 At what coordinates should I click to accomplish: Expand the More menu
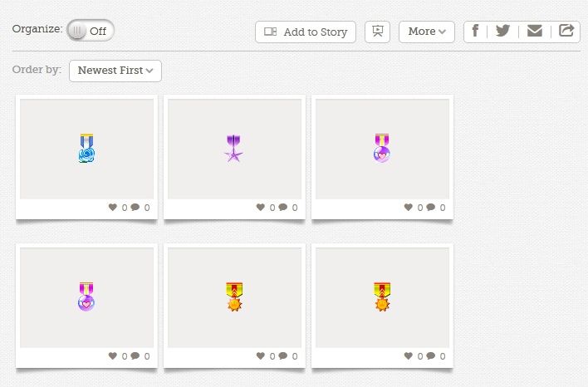point(427,32)
